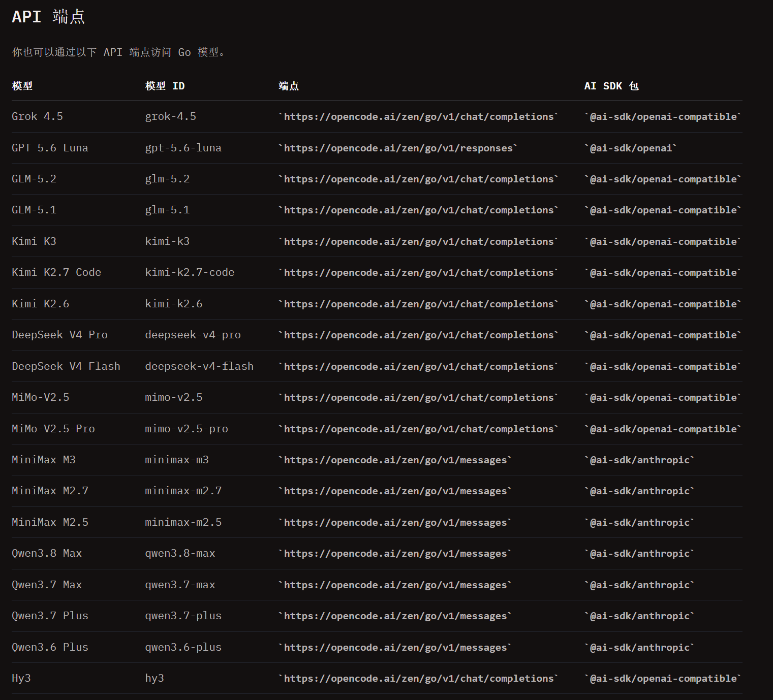Select the model name "GLM-5.2"
Viewport: 773px width, 700px height.
tap(34, 179)
